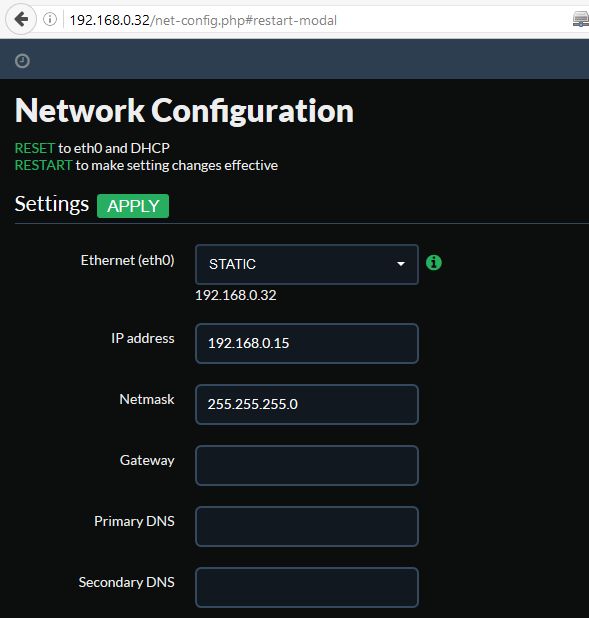Click the green info icon next to Ethernet dropdown
Viewport: 589px width, 618px height.
[434, 262]
